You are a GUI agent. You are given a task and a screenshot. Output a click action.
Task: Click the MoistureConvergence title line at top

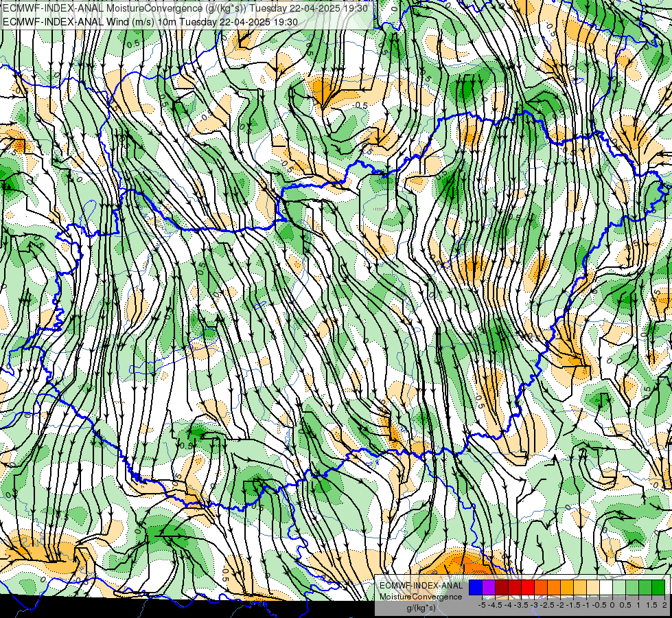185,8
